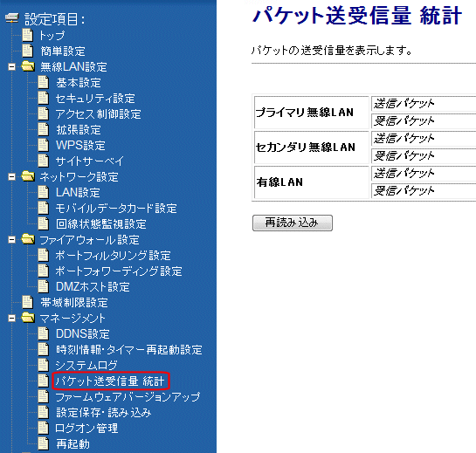The image size is (476, 453).
Task: Click the router icon beside 設定項目
Action: point(12,18)
